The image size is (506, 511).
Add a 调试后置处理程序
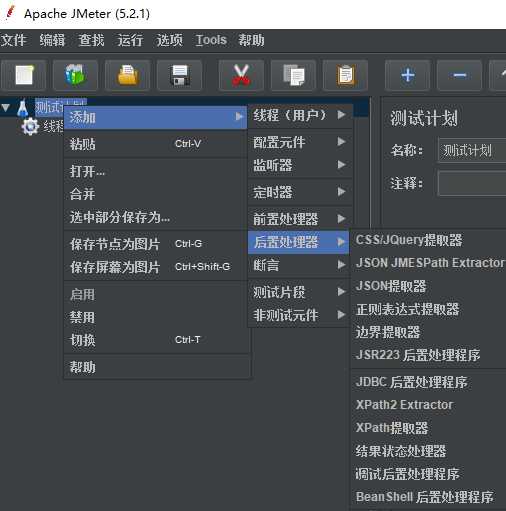429,474
